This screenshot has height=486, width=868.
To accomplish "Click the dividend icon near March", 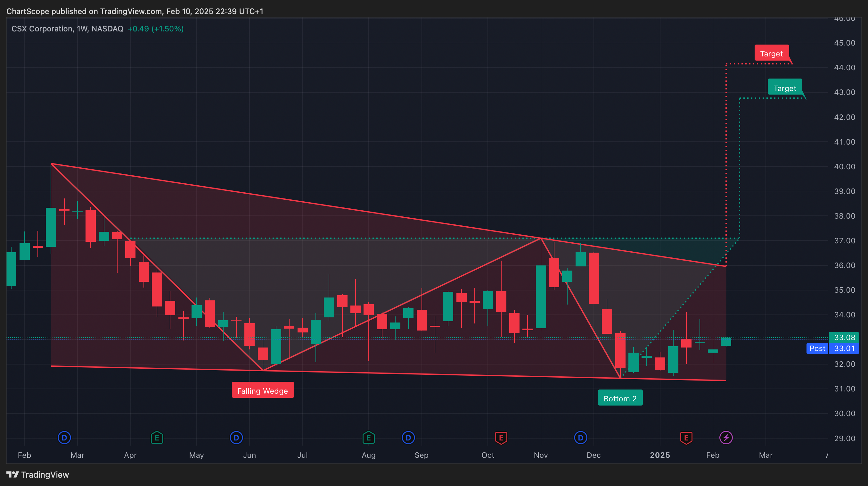I will pyautogui.click(x=64, y=438).
